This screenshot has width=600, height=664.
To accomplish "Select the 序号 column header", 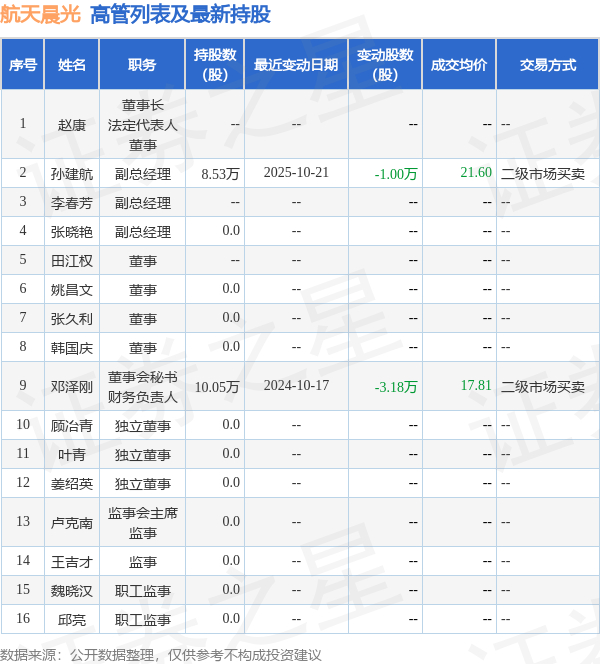I will pos(23,65).
